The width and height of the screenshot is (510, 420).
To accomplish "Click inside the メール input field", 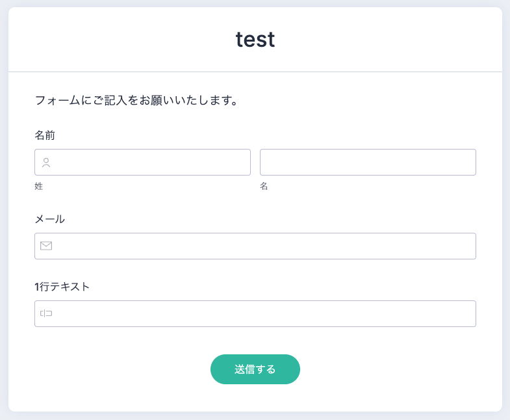I will pos(260,246).
